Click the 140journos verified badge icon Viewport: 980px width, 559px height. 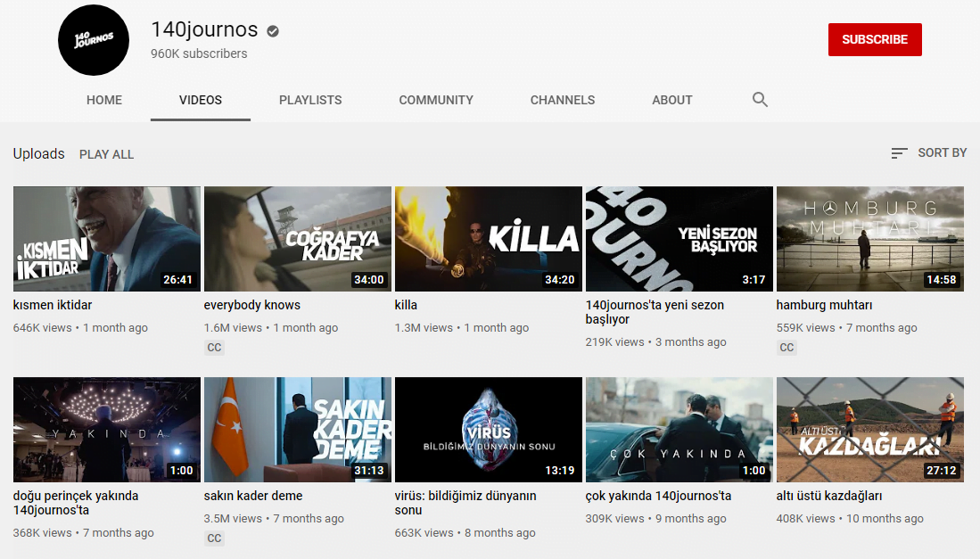click(272, 29)
